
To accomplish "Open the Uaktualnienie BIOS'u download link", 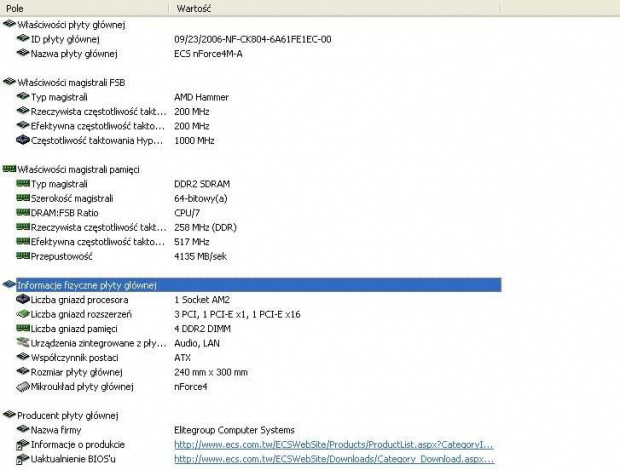I will click(x=333, y=459).
